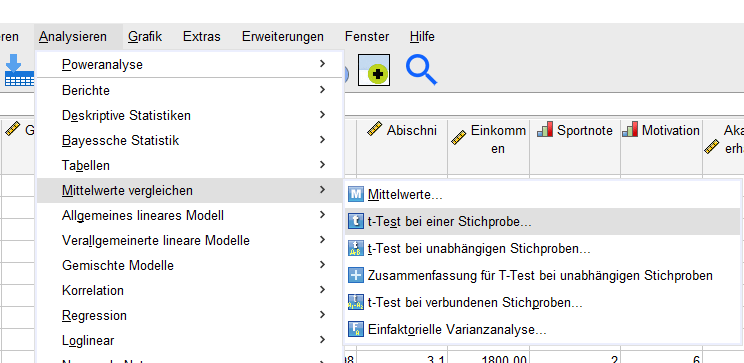Viewport: 744px width, 363px height.
Task: Click the Zusammenfassung plus icon
Action: pos(355,275)
